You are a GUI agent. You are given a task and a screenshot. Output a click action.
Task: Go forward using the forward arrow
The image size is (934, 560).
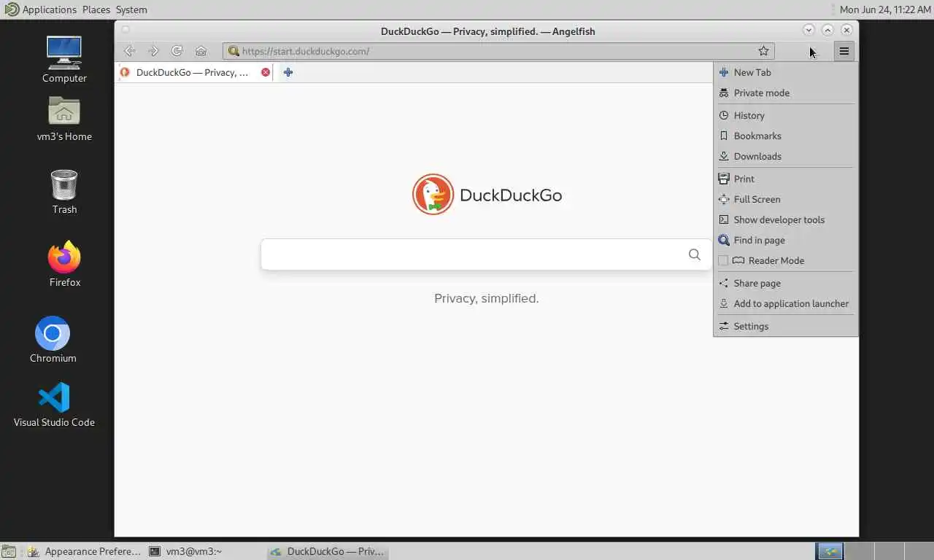click(153, 51)
